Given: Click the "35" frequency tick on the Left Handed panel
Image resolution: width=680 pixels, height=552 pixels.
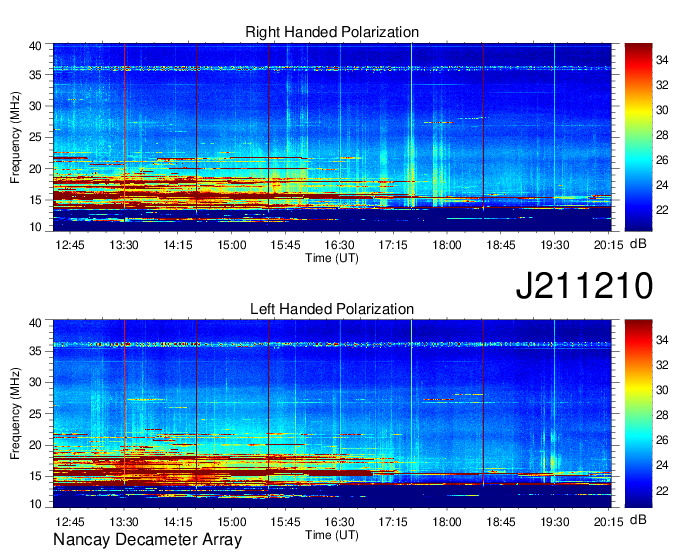Looking at the screenshot, I should click(x=35, y=351).
